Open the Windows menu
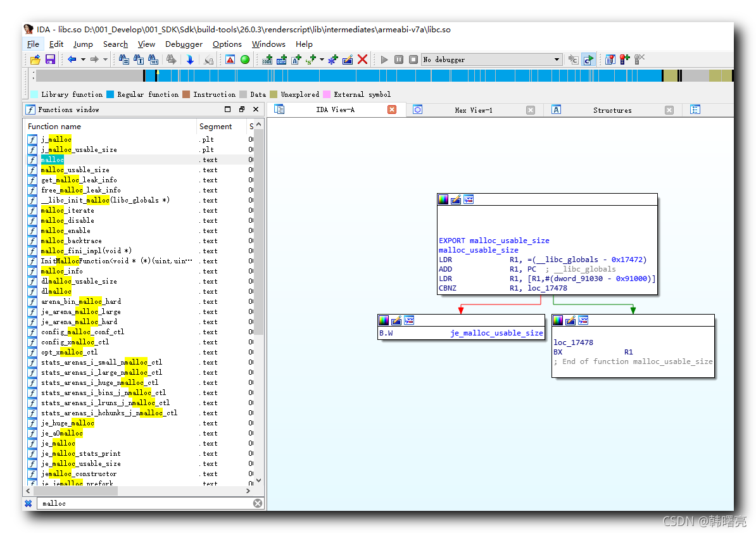756x533 pixels. [x=268, y=44]
